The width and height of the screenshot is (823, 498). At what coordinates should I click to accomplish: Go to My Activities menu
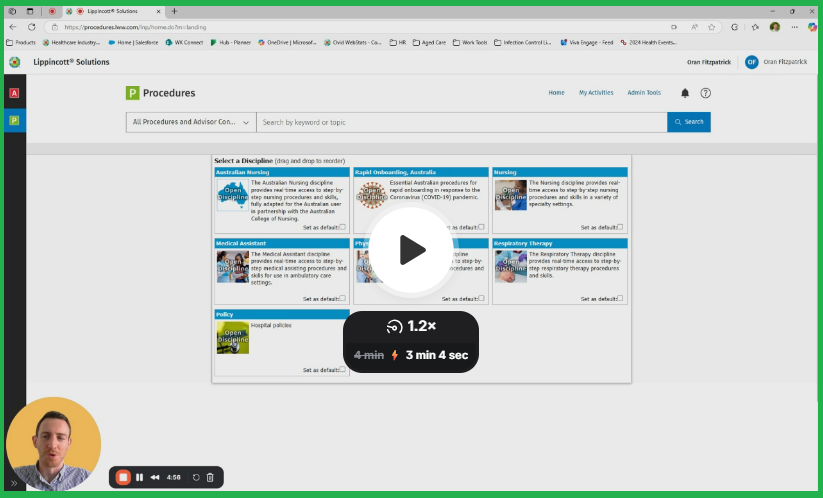tap(596, 93)
